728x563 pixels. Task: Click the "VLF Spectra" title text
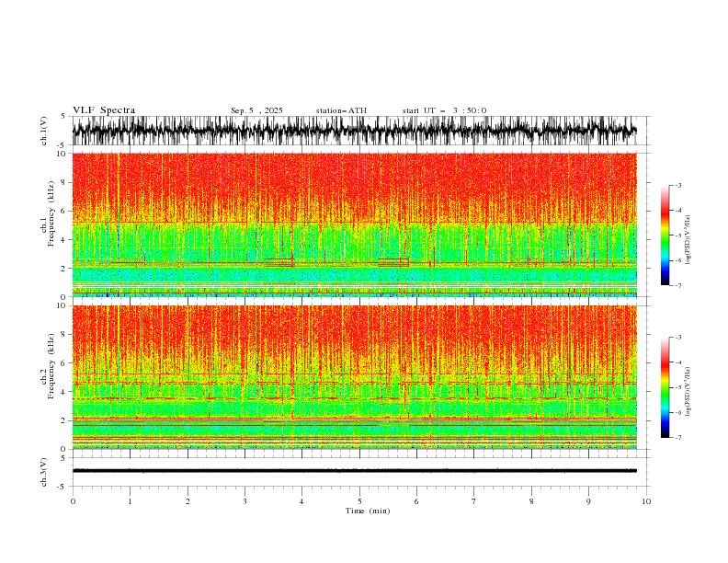tap(104, 110)
